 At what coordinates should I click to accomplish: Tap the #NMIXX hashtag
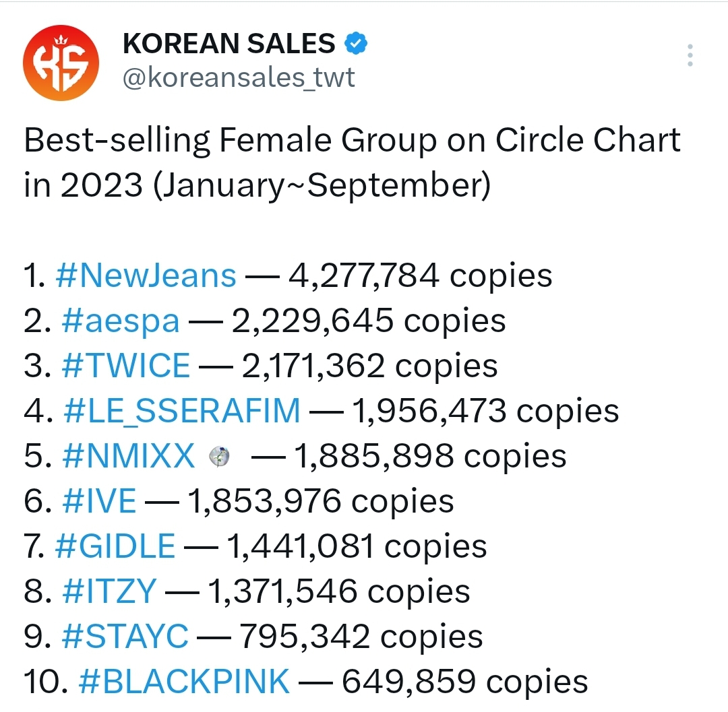pos(127,456)
